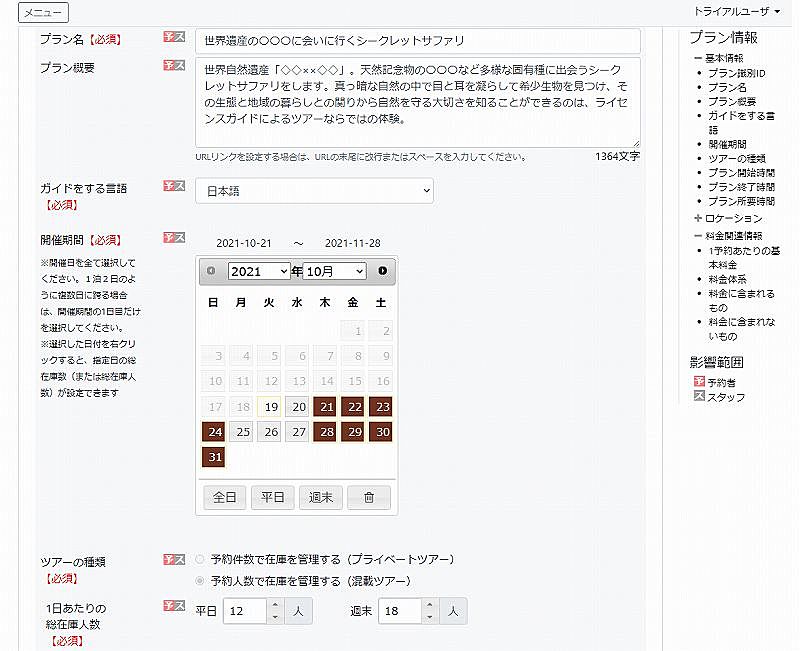Open the month dropdown showing 10月
The image size is (800, 651).
click(x=334, y=271)
